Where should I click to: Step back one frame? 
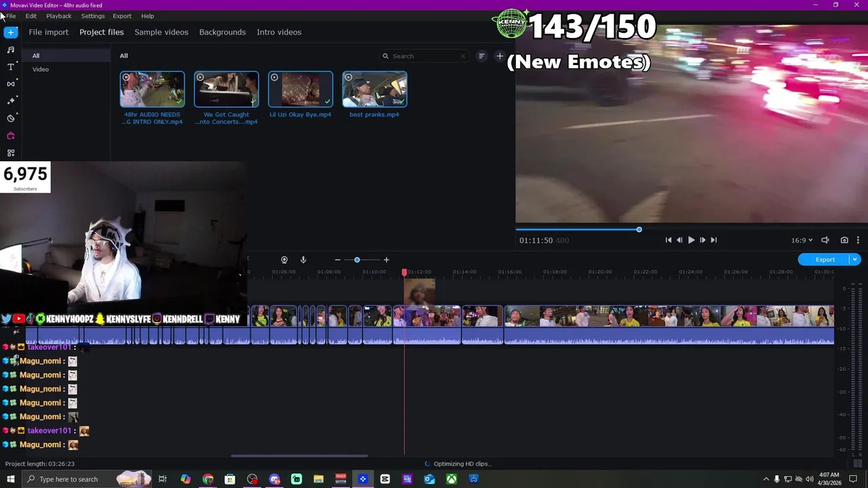point(679,240)
